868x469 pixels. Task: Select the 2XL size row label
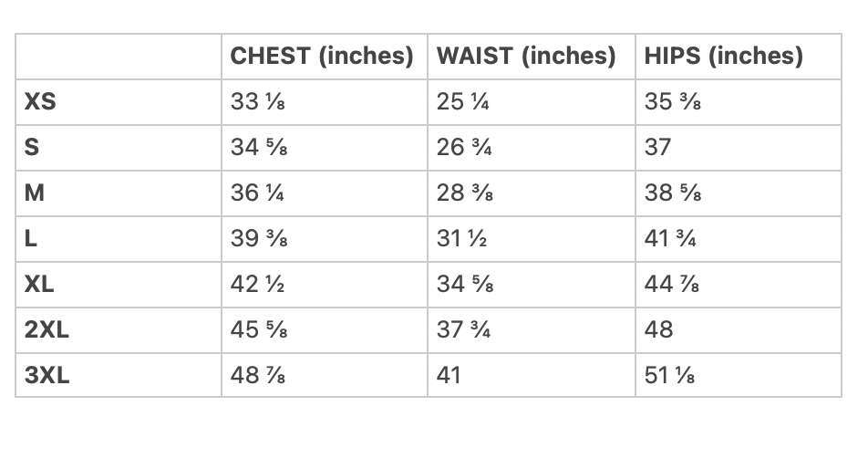point(46,330)
